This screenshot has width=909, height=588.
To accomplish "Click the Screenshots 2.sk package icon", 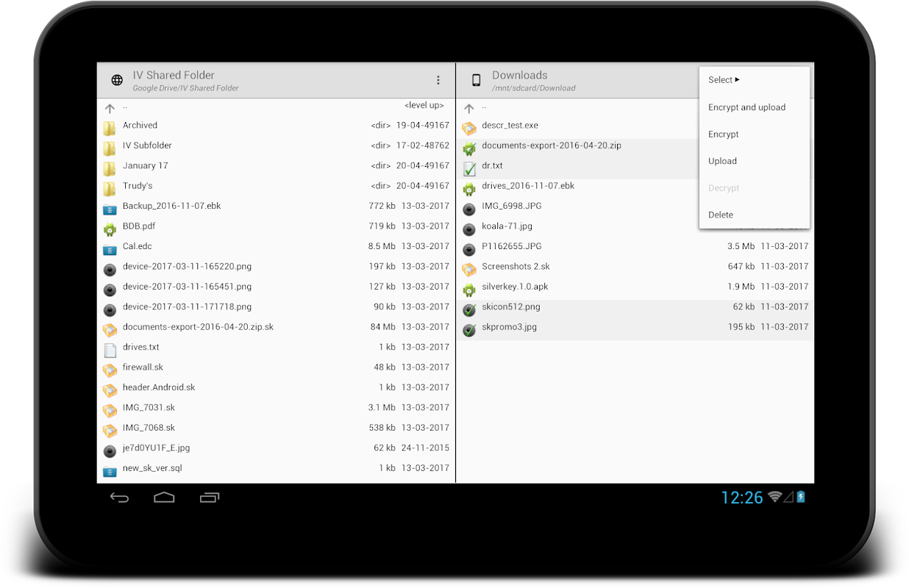I will (469, 270).
